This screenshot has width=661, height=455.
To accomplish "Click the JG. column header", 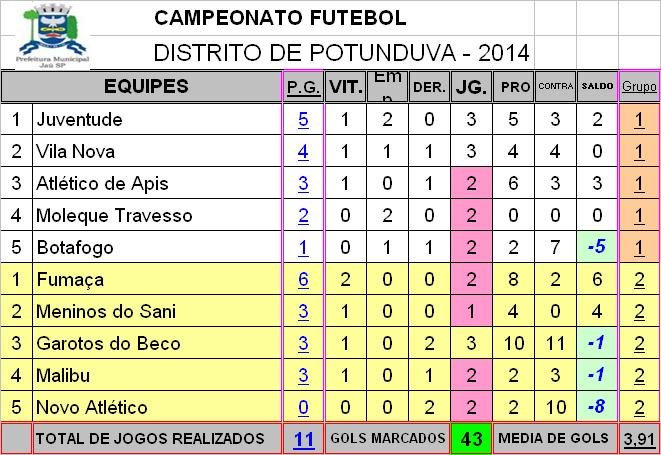I will (x=471, y=87).
